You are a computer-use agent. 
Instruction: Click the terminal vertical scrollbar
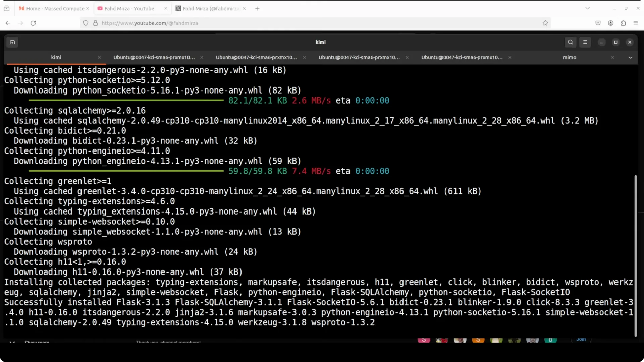pos(635,255)
